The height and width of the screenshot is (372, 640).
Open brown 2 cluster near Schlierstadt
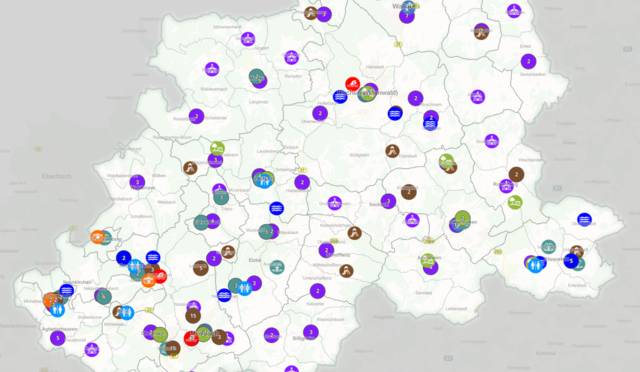(409, 192)
